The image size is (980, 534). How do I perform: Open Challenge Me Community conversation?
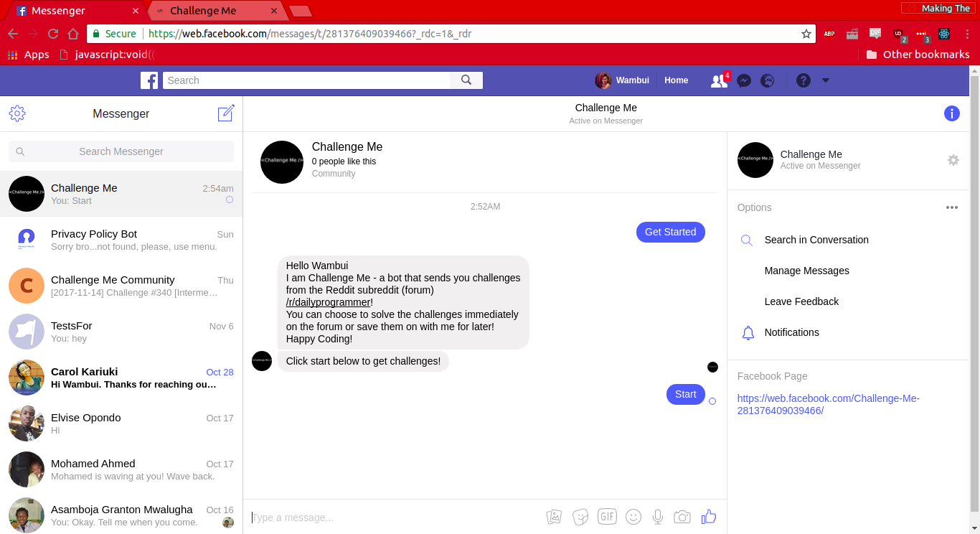pyautogui.click(x=121, y=286)
